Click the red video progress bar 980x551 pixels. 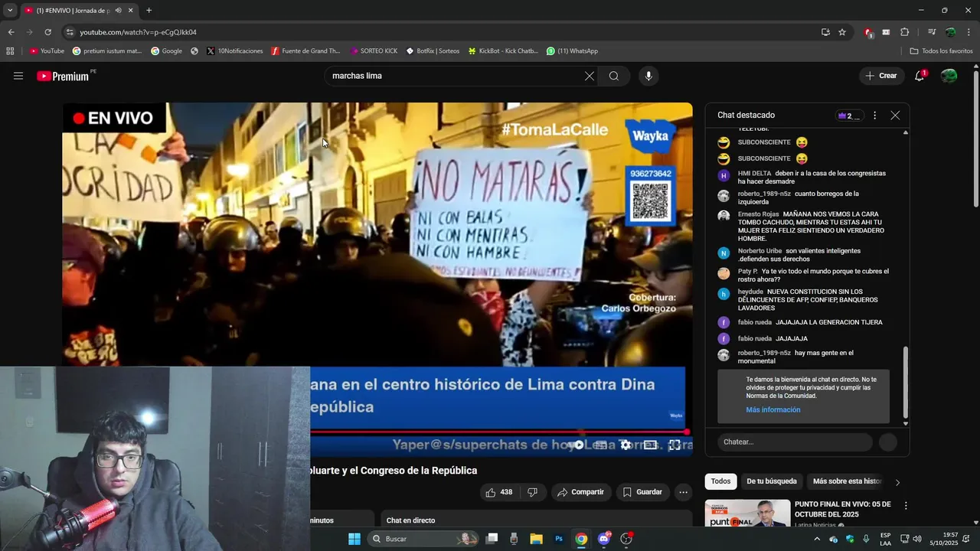pyautogui.click(x=498, y=432)
